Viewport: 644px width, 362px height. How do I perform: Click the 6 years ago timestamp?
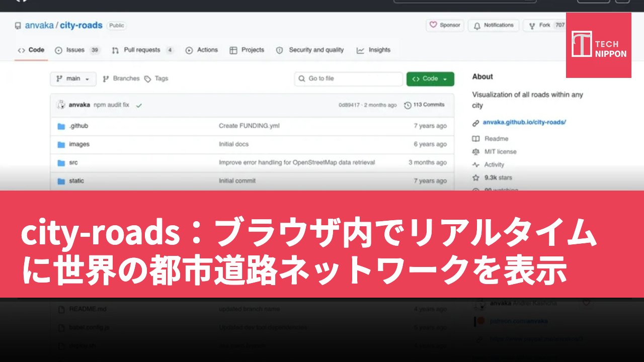[x=430, y=144]
